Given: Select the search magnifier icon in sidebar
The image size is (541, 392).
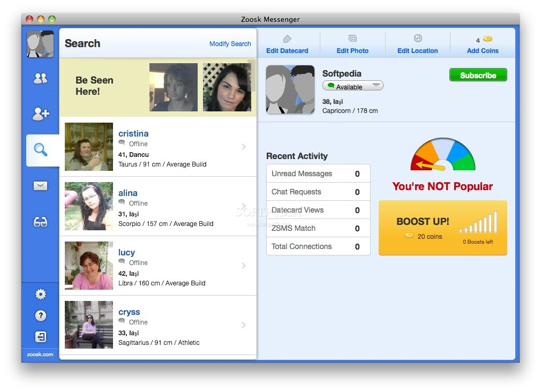Looking at the screenshot, I should [40, 150].
